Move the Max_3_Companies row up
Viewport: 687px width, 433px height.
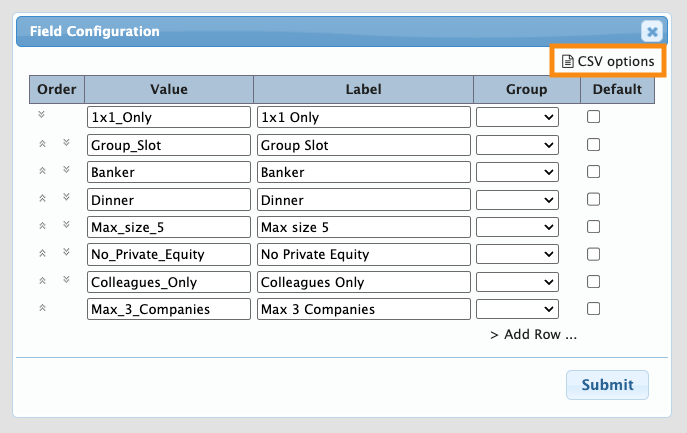click(x=42, y=308)
